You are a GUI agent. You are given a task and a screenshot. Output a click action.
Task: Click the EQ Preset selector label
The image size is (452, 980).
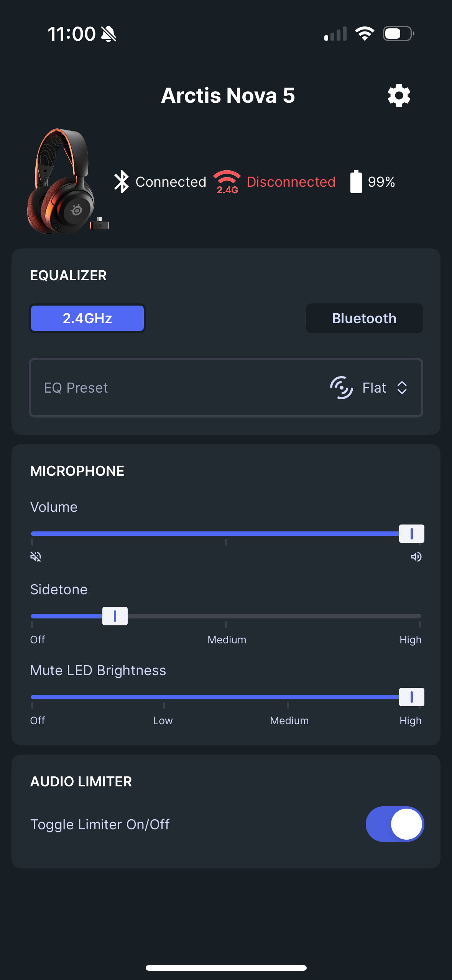tap(76, 388)
